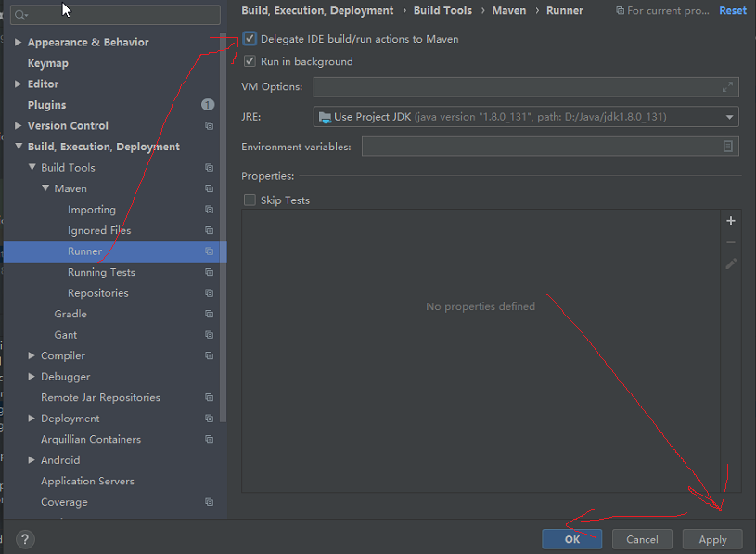
Task: Expand the Deployment node
Action: point(32,418)
